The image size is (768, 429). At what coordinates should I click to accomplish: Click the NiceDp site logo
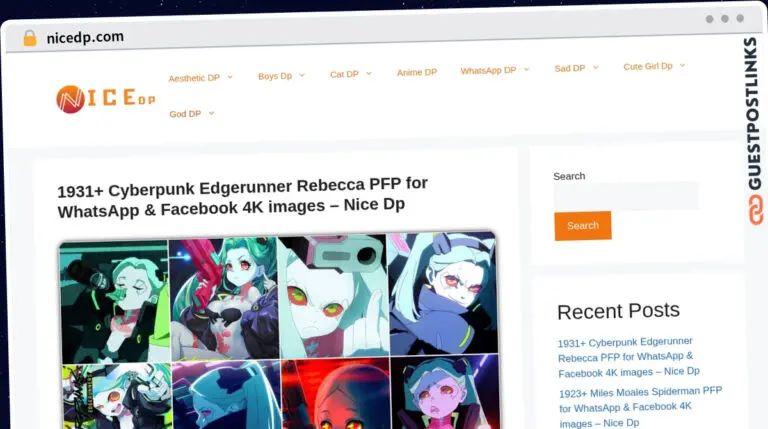point(105,99)
